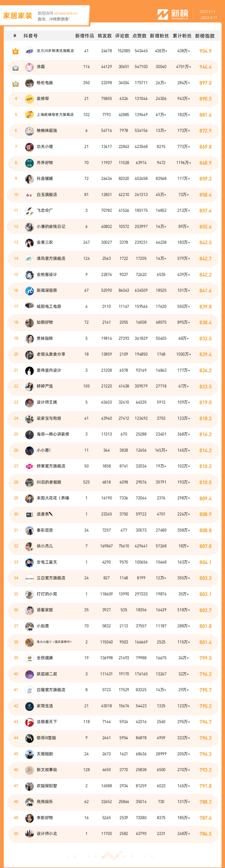Select the 设计师小北 row name
The height and width of the screenshot is (868, 225).
[47, 834]
